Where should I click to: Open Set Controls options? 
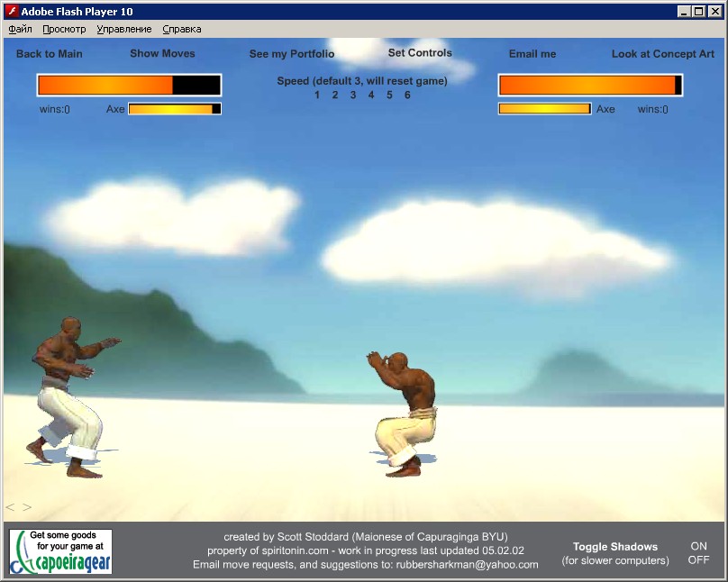(x=420, y=53)
